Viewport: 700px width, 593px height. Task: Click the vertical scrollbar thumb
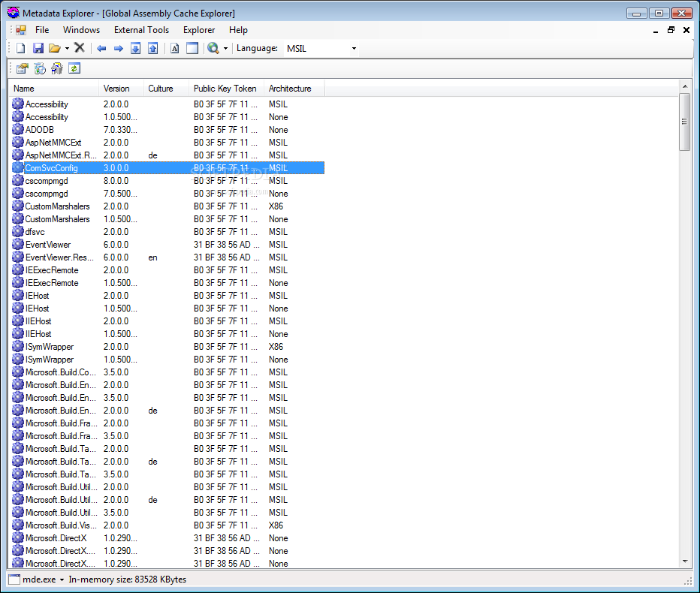685,122
